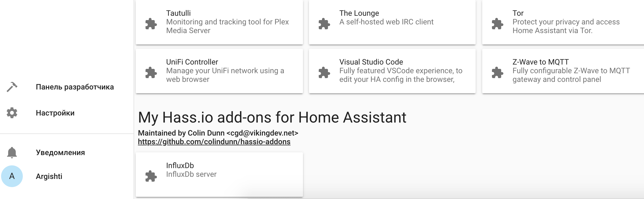
Task: Click the Уведомления bell icon
Action: (x=12, y=152)
